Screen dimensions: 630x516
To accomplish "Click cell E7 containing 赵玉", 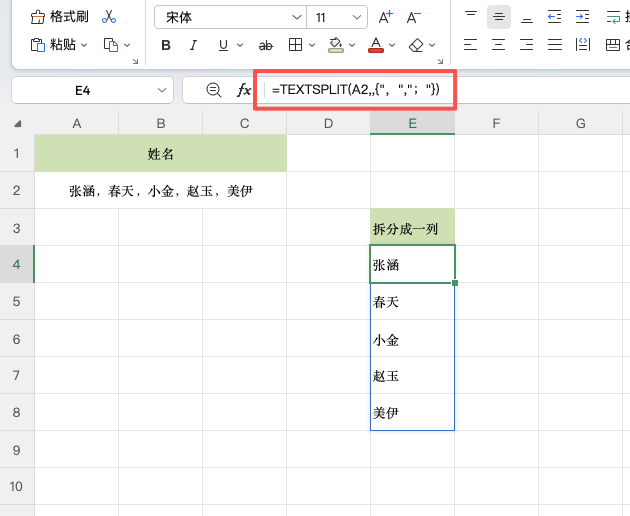I will coord(412,375).
